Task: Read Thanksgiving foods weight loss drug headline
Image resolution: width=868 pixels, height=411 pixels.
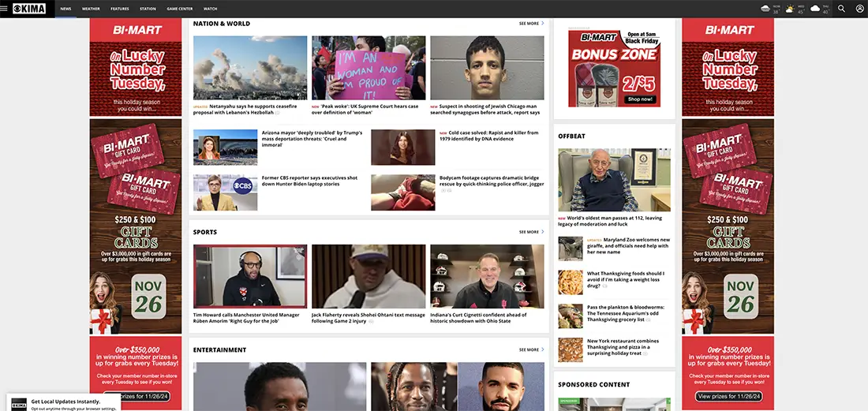Action: 627,280
